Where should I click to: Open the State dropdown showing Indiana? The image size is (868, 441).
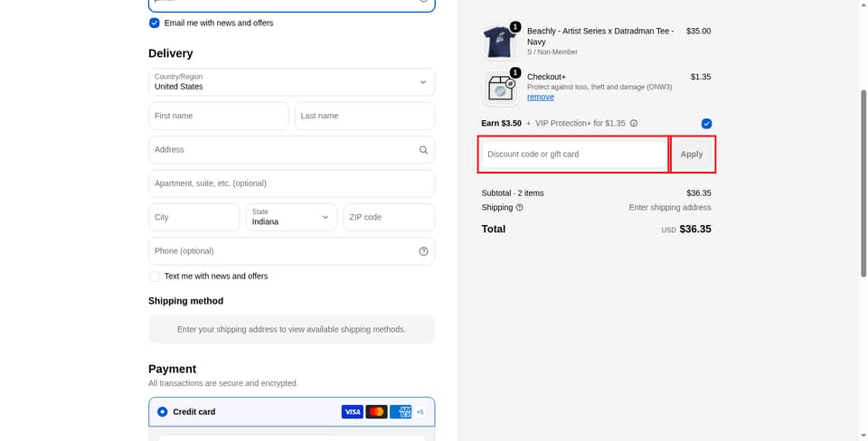click(x=292, y=217)
